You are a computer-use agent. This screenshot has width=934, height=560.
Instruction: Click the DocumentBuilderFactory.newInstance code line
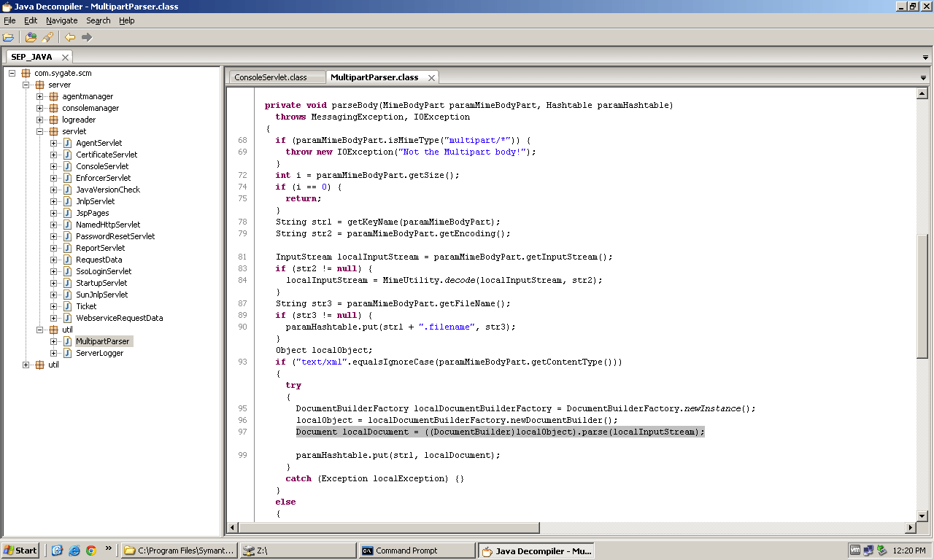click(x=525, y=408)
